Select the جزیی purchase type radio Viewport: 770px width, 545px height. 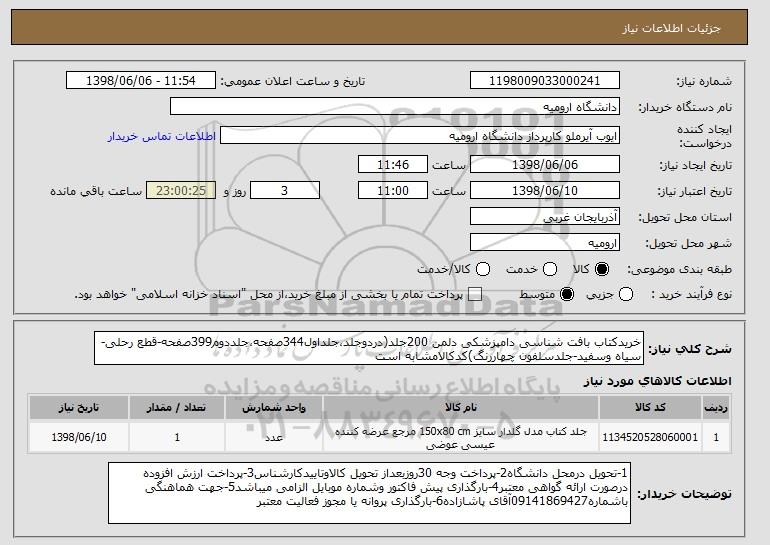626,294
